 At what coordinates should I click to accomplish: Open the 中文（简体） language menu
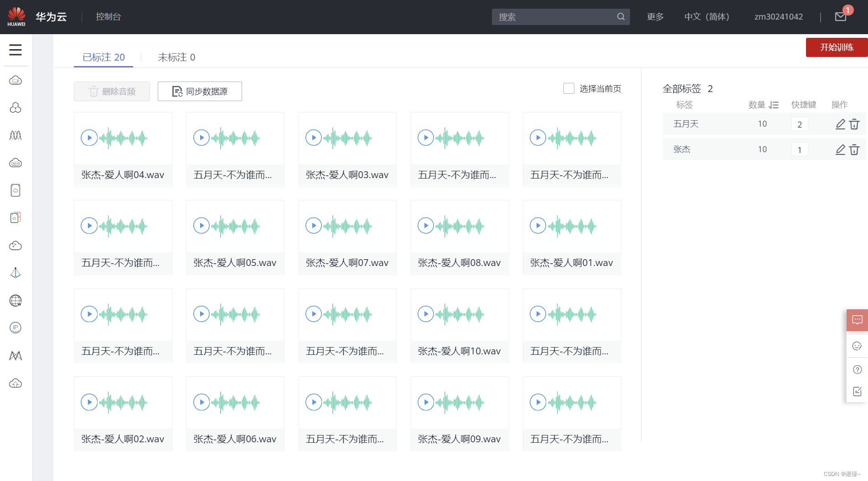click(707, 17)
